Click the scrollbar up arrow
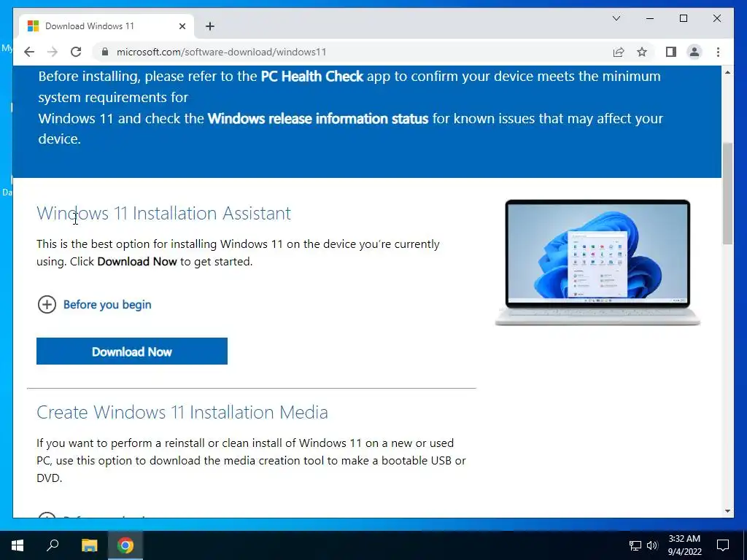Image resolution: width=747 pixels, height=560 pixels. pyautogui.click(x=727, y=72)
